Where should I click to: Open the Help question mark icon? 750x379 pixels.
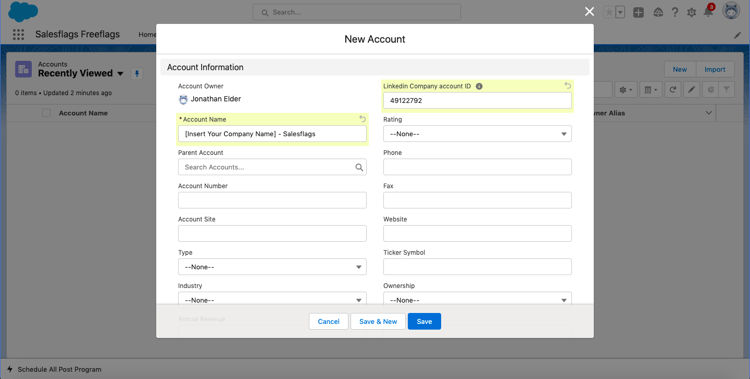click(x=674, y=12)
